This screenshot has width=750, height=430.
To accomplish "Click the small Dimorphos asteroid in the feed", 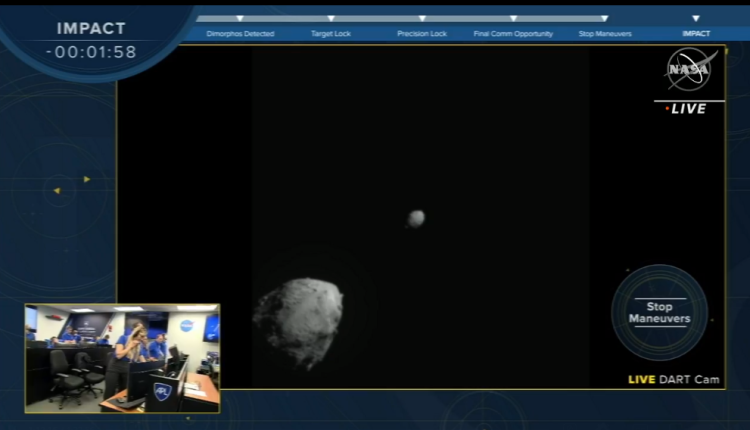I will click(416, 218).
